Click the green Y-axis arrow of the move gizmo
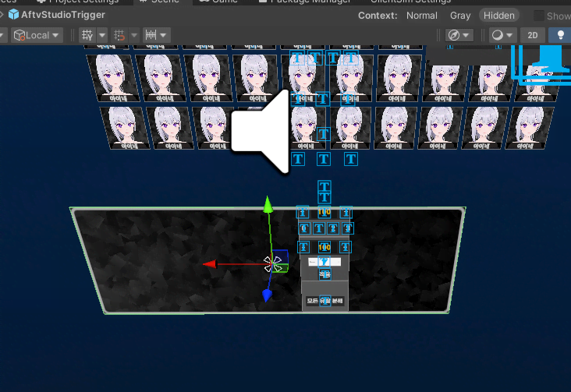The image size is (571, 392). 268,204
